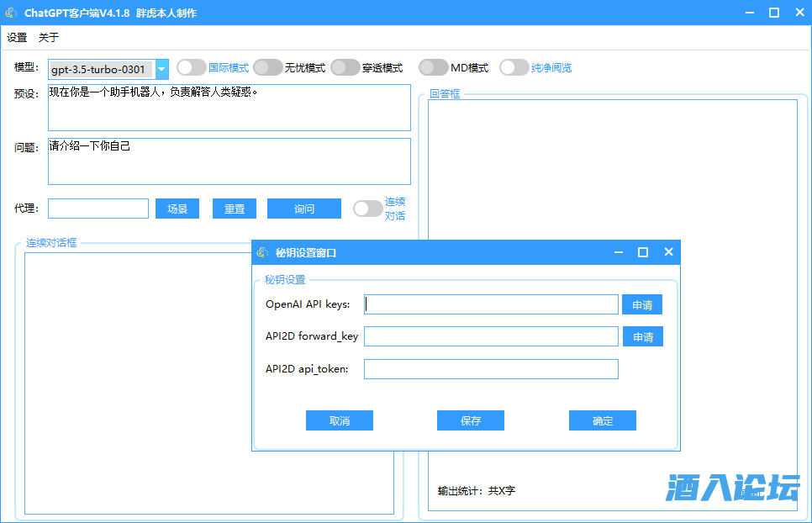Image resolution: width=812 pixels, height=523 pixels.
Task: Click the 确定 button in key dialog
Action: (602, 420)
